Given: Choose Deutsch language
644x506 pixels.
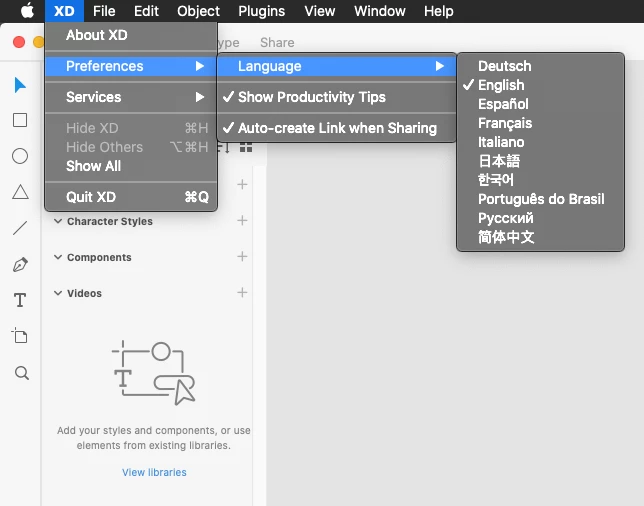Looking at the screenshot, I should [540, 66].
